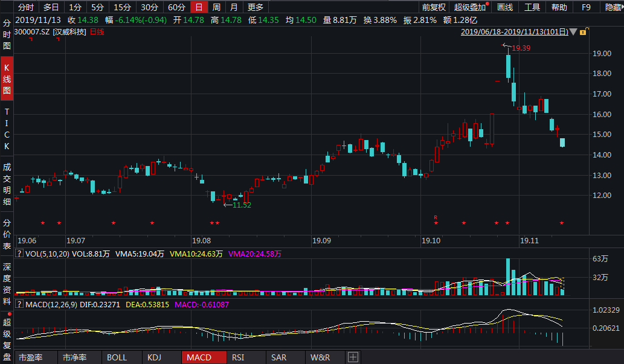The image size is (624, 364).
Task: Click 隐藏 to hide the panel
Action: (x=613, y=7)
